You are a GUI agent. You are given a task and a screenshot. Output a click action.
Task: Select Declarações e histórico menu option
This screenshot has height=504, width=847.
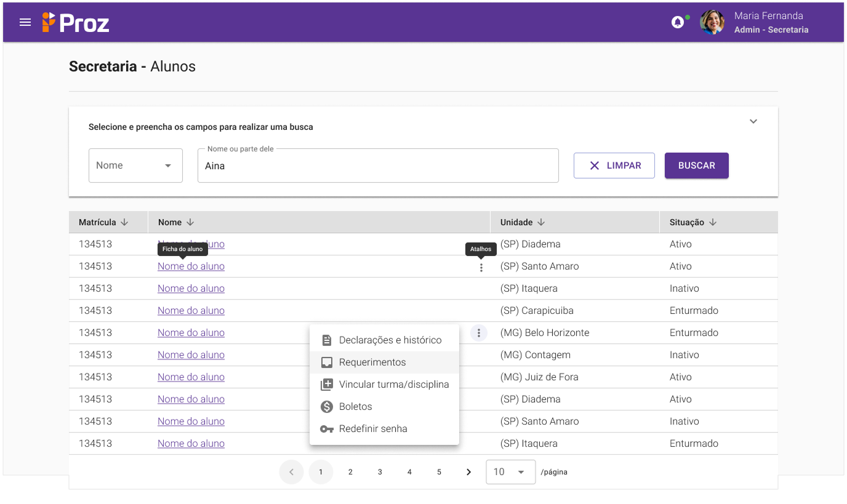(x=390, y=340)
